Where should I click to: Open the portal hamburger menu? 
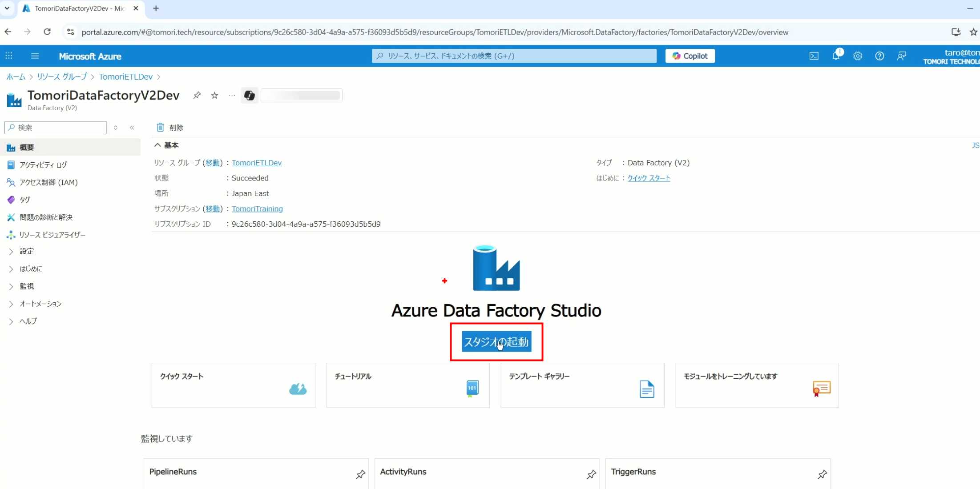point(35,56)
